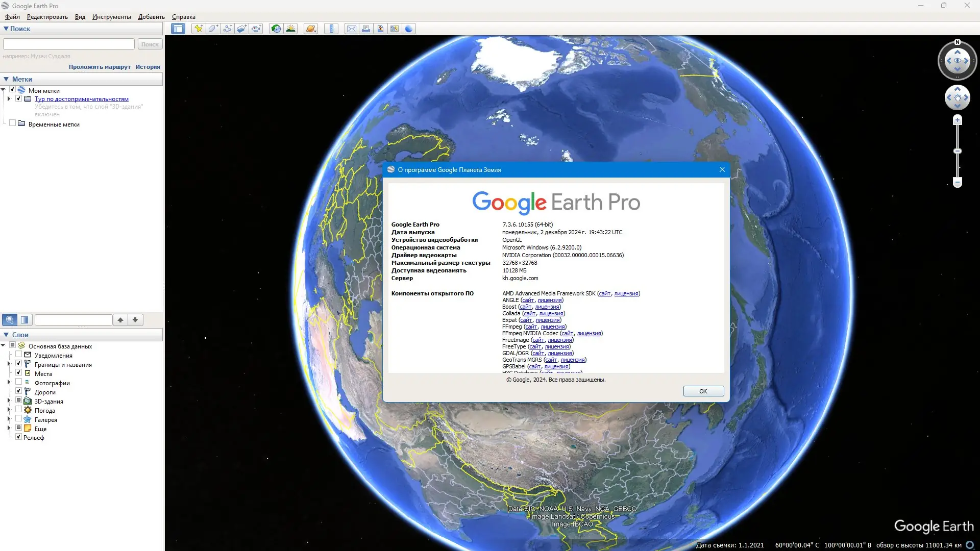Screen dimensions: 980x551
Task: Collapse the Метки panel header
Action: coord(6,79)
